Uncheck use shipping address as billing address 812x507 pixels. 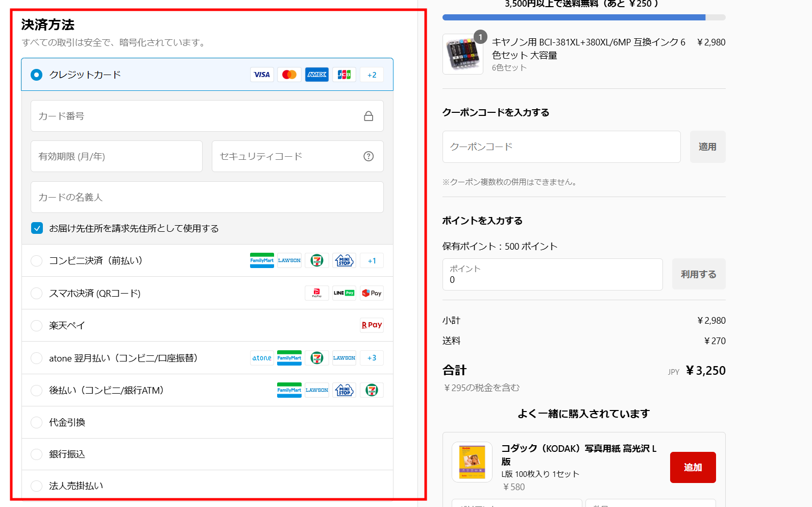point(37,228)
